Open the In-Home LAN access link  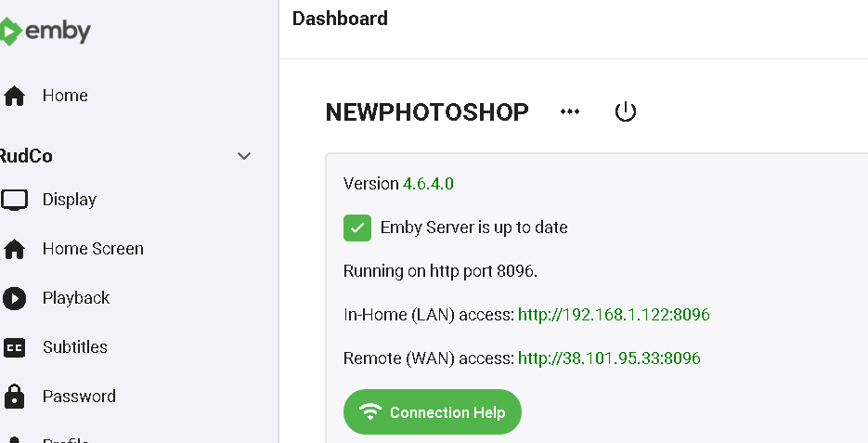614,315
